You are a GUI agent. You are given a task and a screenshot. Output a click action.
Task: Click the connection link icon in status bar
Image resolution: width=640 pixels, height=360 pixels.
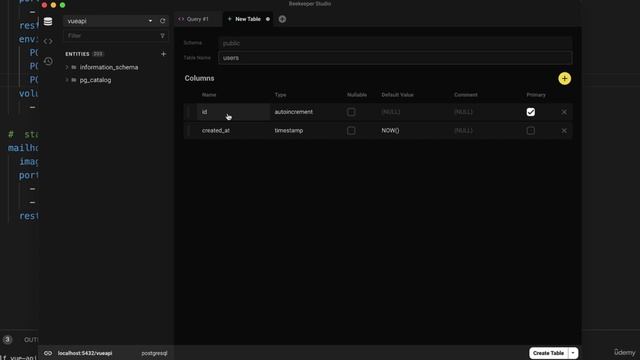(x=48, y=353)
